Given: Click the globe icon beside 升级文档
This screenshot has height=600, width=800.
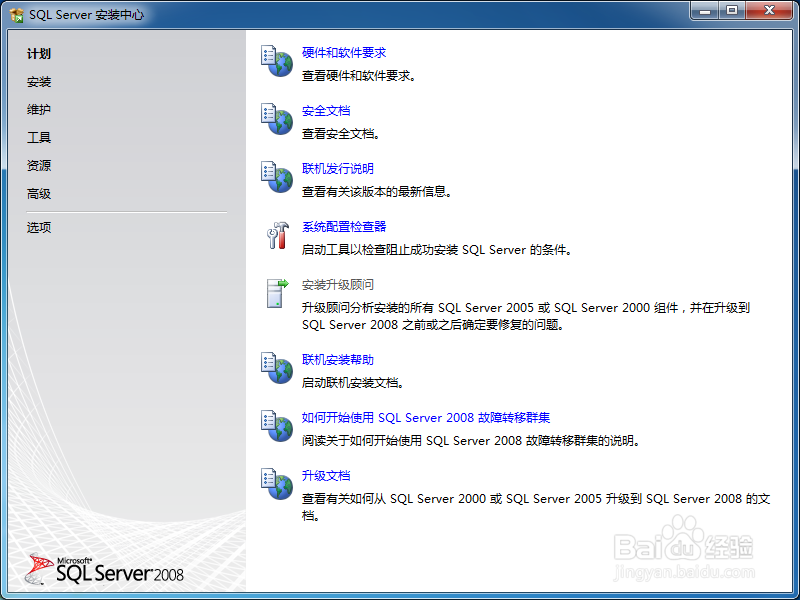Looking at the screenshot, I should [x=276, y=484].
